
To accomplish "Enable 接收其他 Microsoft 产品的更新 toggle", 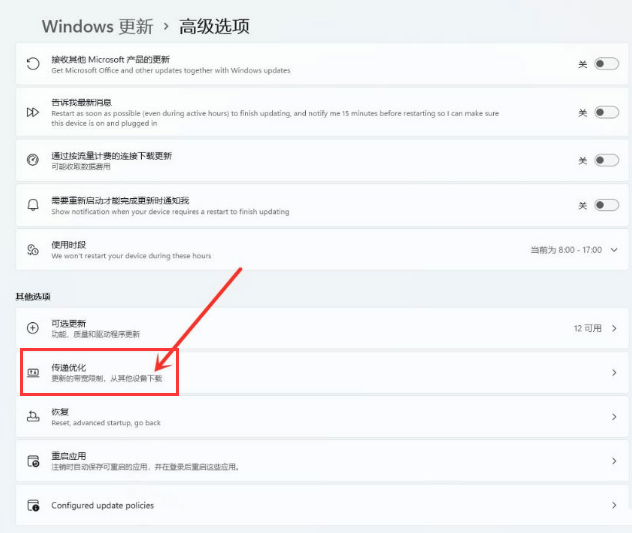I will tap(606, 63).
